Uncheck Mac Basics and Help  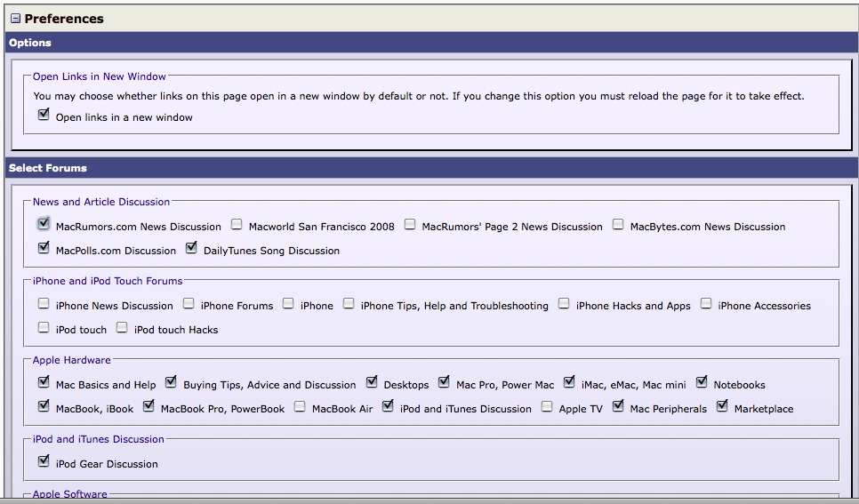[44, 382]
